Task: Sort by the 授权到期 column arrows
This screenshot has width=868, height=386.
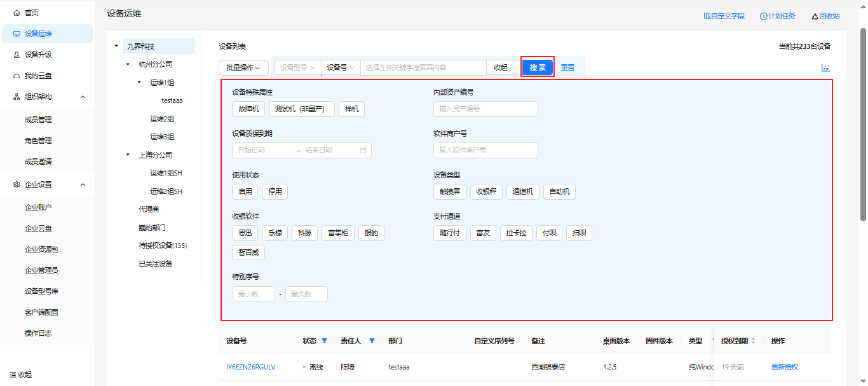Action: point(754,341)
